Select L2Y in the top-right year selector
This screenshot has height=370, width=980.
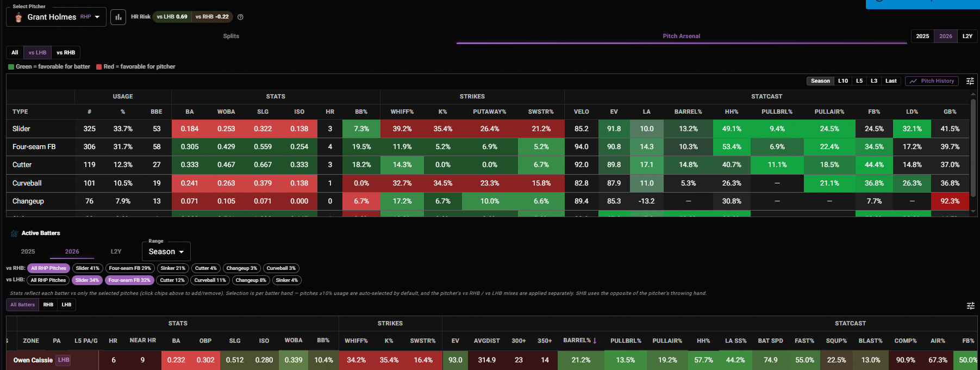967,36
